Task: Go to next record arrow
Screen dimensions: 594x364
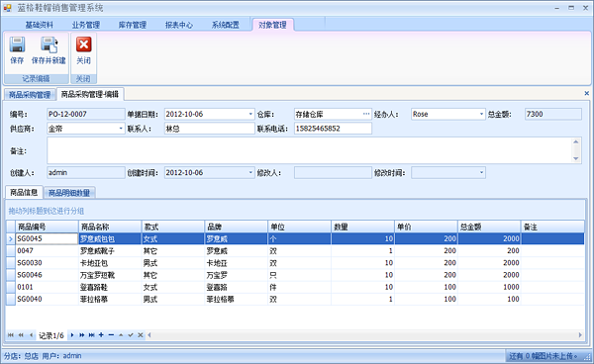Action: click(72, 335)
